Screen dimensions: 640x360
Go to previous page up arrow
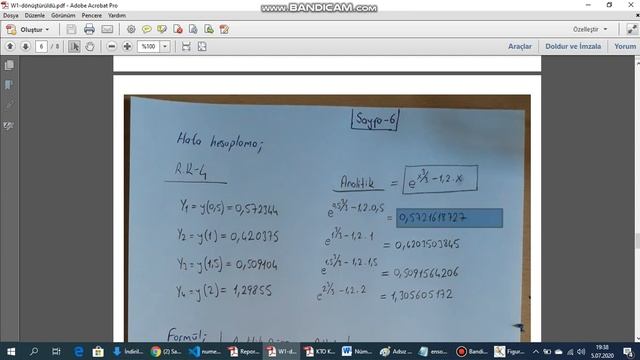[10, 47]
